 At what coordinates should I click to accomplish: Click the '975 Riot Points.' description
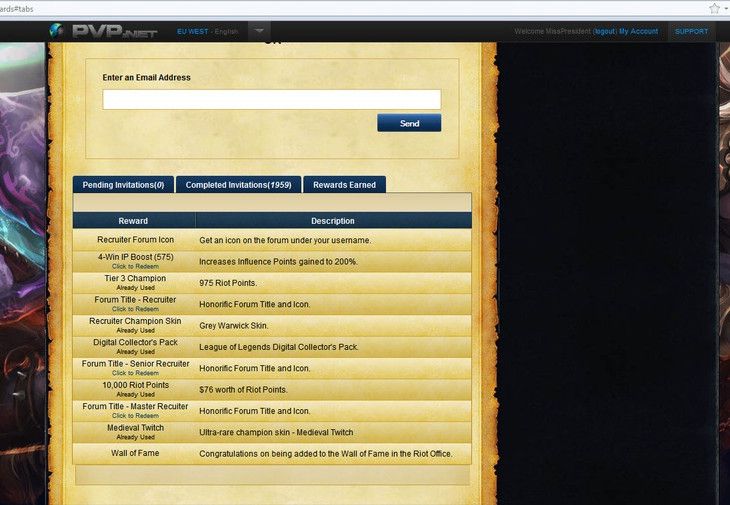pyautogui.click(x=228, y=283)
